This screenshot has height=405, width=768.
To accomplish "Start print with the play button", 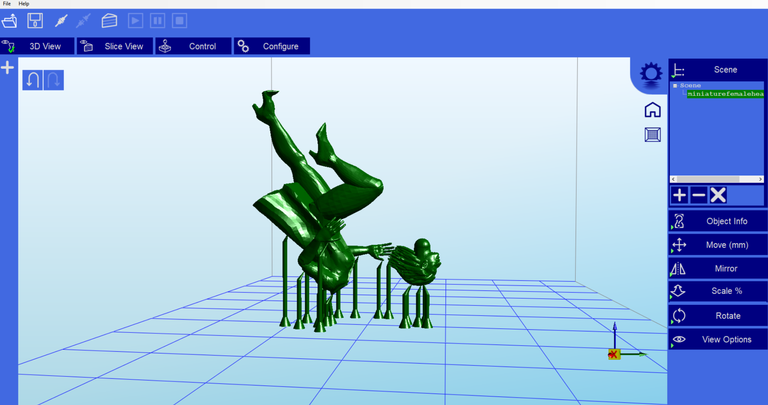I will coord(135,21).
